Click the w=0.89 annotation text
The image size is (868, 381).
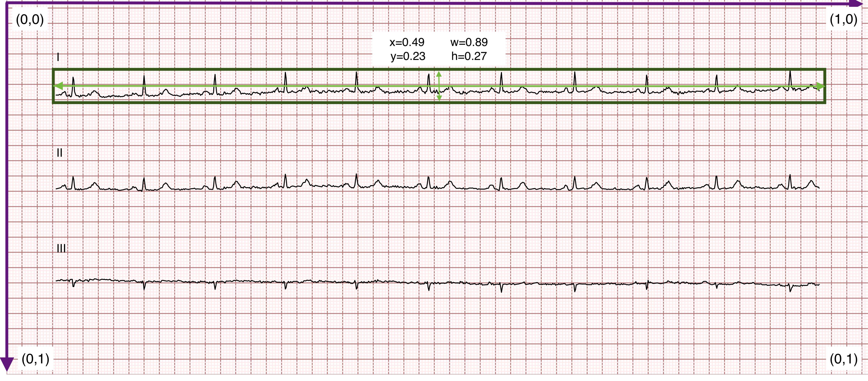(469, 42)
